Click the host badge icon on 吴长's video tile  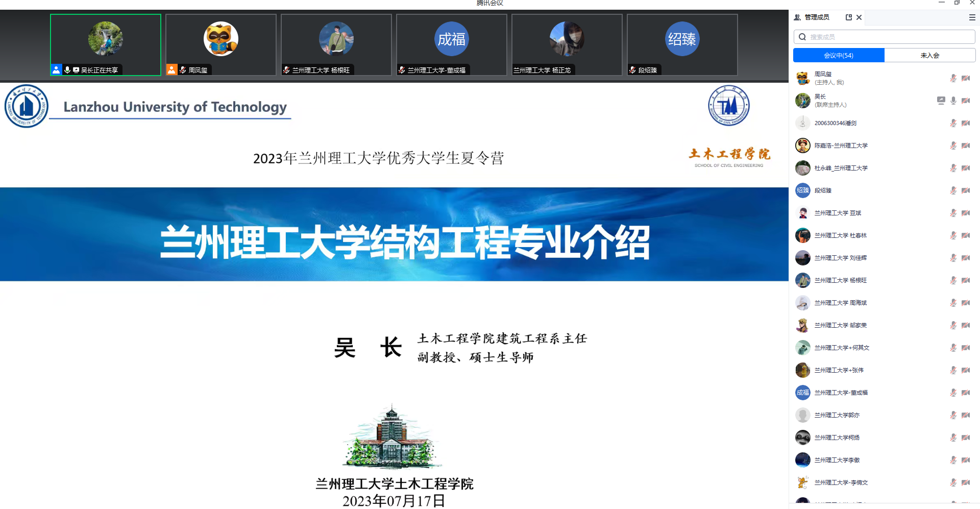[56, 70]
